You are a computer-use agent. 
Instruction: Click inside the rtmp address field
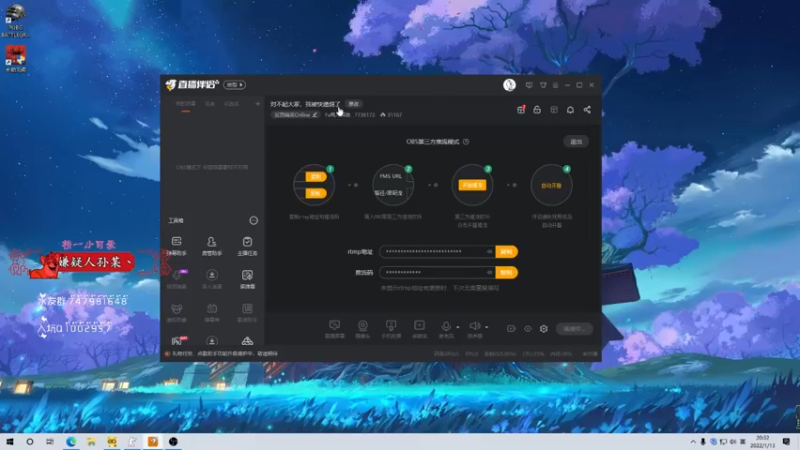tap(437, 252)
